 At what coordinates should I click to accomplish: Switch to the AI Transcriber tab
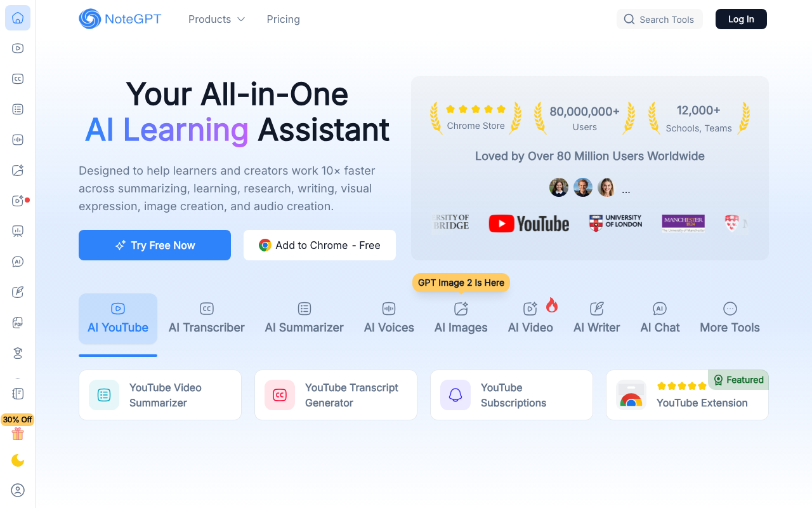(207, 319)
